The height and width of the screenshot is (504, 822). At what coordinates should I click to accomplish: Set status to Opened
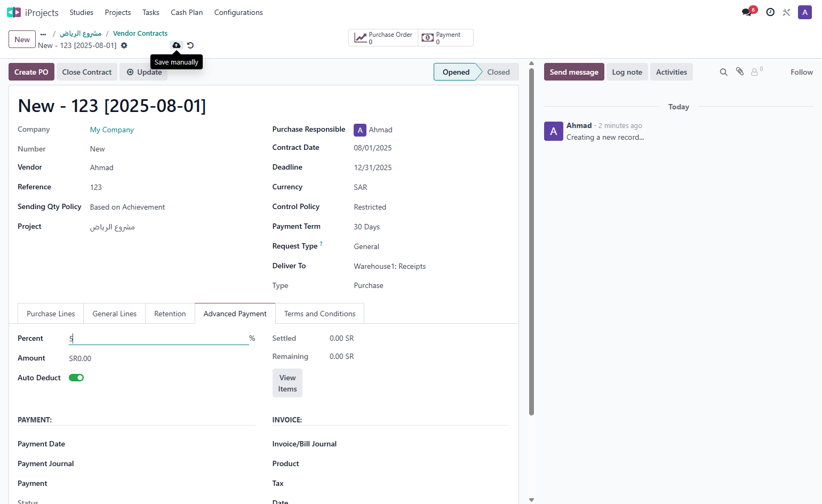coord(456,72)
